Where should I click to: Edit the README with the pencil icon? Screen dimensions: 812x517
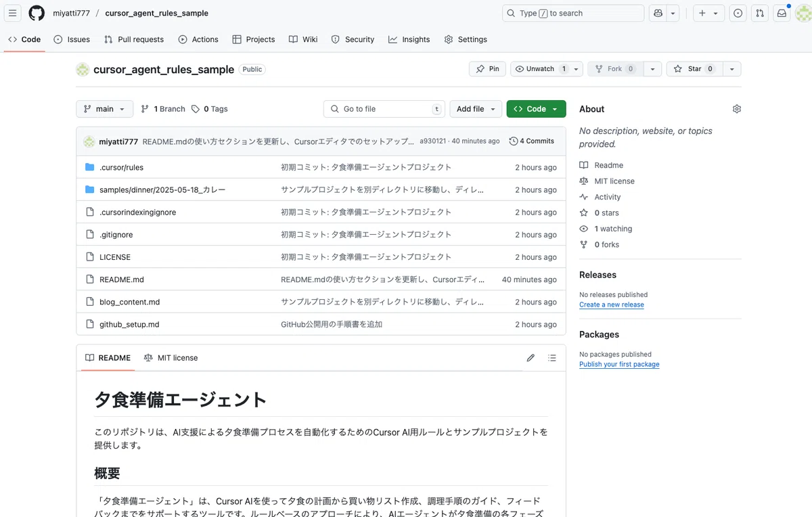coord(531,358)
